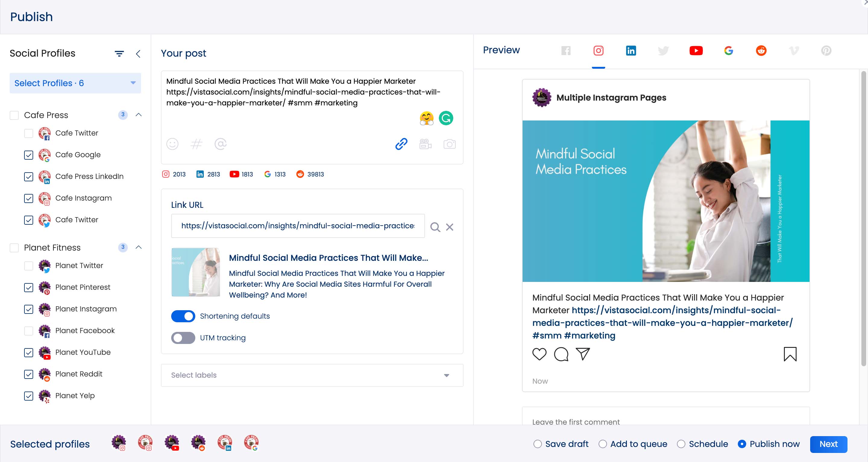Image resolution: width=868 pixels, height=462 pixels.
Task: Open the emoji picker in the post editor
Action: 172,144
